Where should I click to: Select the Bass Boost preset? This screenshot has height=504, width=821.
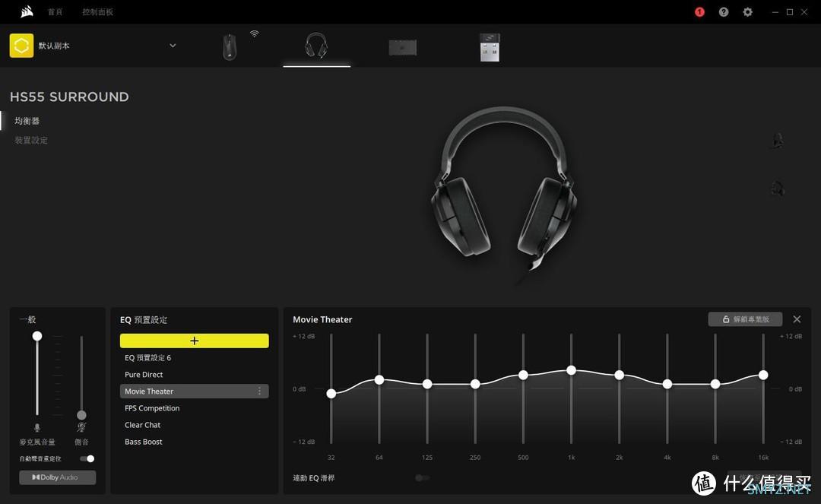tap(144, 442)
